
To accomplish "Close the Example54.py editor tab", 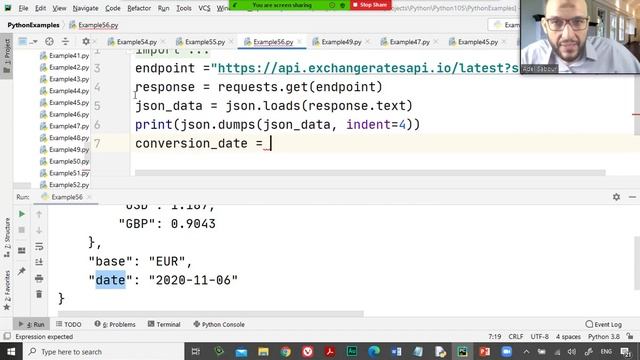I will (163, 42).
